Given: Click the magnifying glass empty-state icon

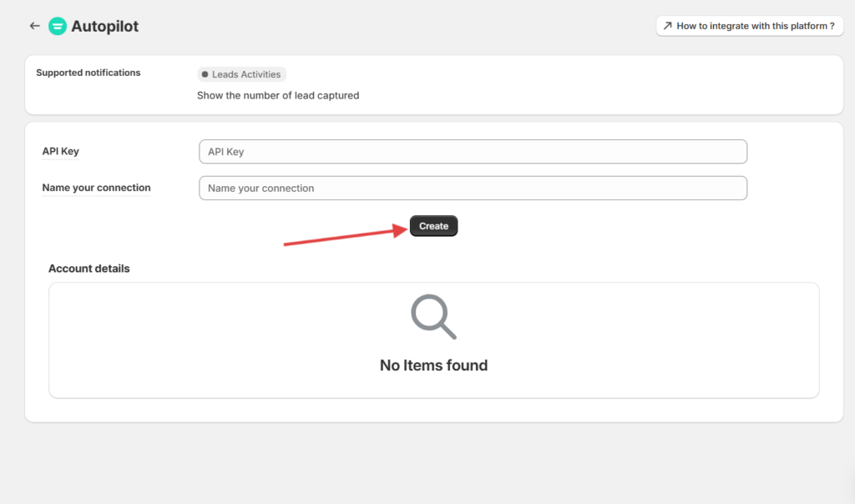Looking at the screenshot, I should pyautogui.click(x=433, y=317).
